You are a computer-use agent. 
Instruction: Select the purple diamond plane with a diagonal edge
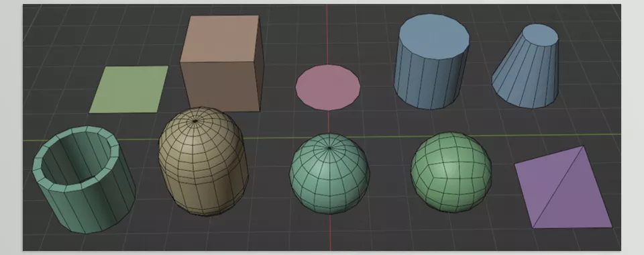tap(563, 187)
